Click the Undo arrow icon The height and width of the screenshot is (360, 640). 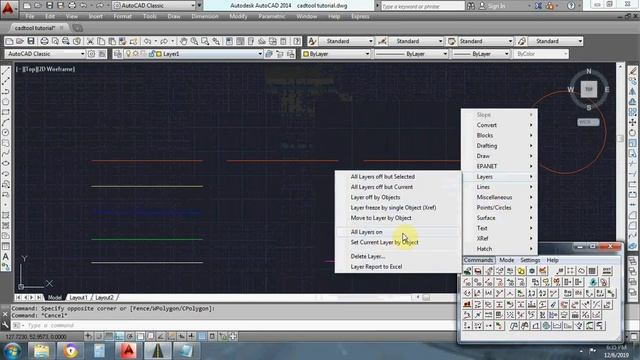click(147, 41)
